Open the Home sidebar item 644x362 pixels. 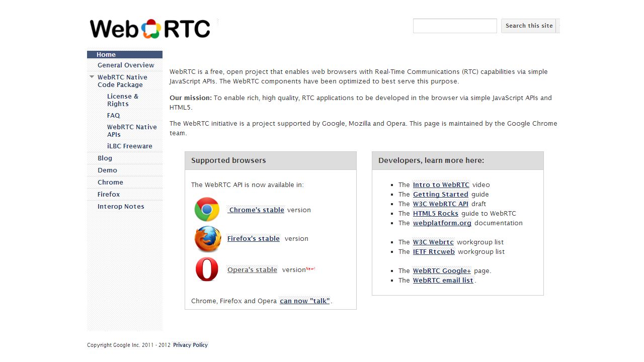pyautogui.click(x=125, y=55)
